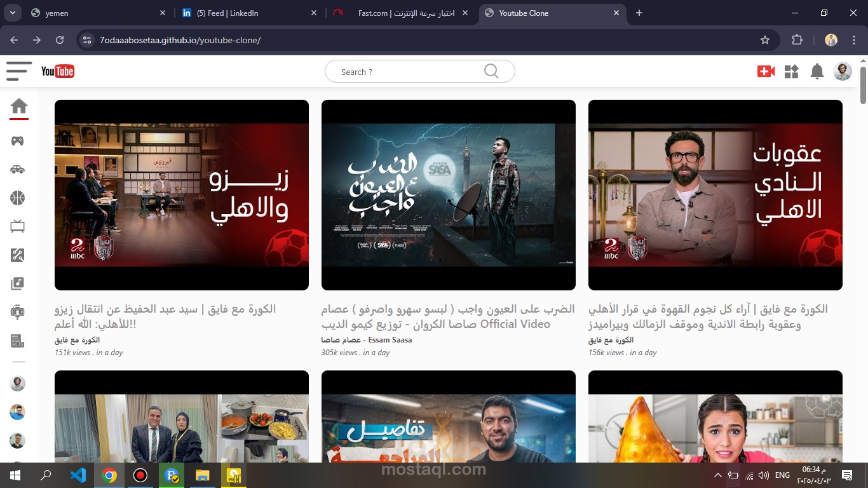The height and width of the screenshot is (488, 868).
Task: Open the volume control in tray
Action: 764,475
